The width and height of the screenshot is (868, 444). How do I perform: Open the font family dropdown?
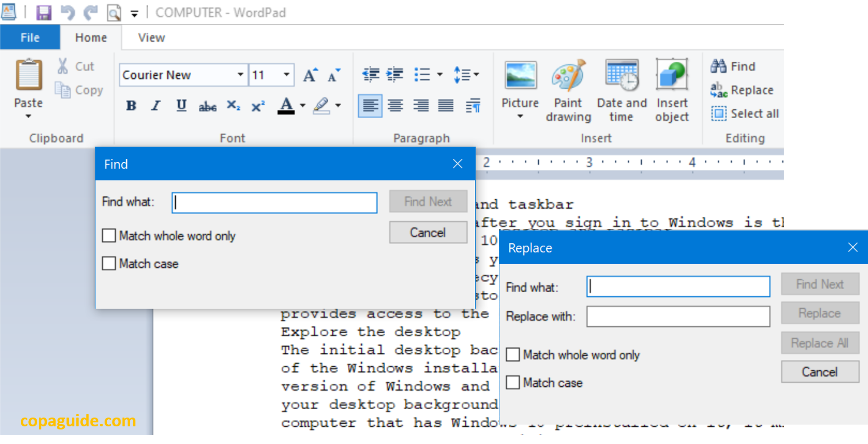(240, 75)
